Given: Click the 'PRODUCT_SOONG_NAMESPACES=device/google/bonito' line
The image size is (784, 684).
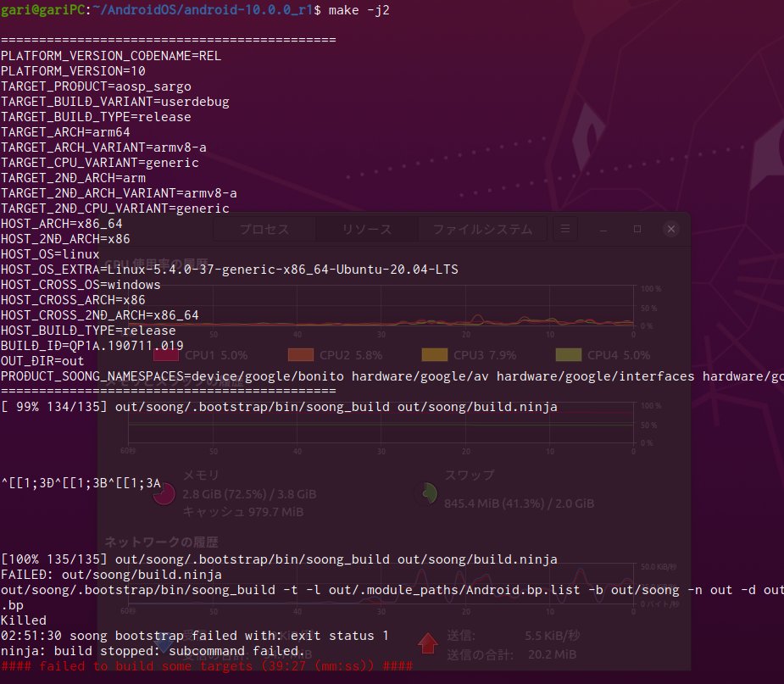Looking at the screenshot, I should coord(392,376).
